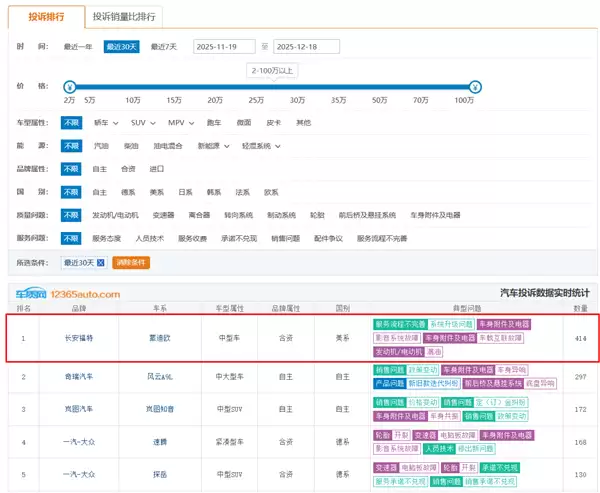Click the 车质网 12365auto logo
This screenshot has height=493, width=600.
click(66, 294)
